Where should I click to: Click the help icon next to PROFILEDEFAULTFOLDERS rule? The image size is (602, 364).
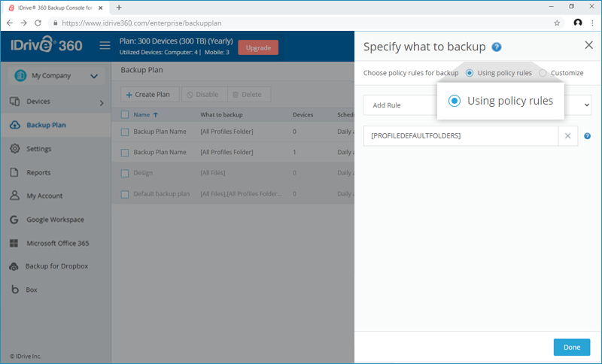(x=587, y=136)
